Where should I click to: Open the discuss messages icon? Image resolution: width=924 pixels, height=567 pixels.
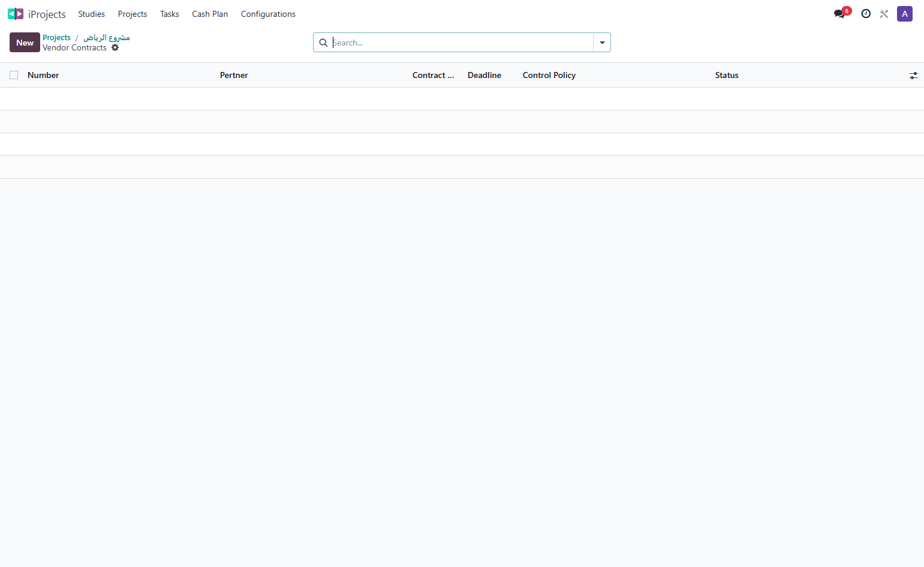tap(839, 14)
